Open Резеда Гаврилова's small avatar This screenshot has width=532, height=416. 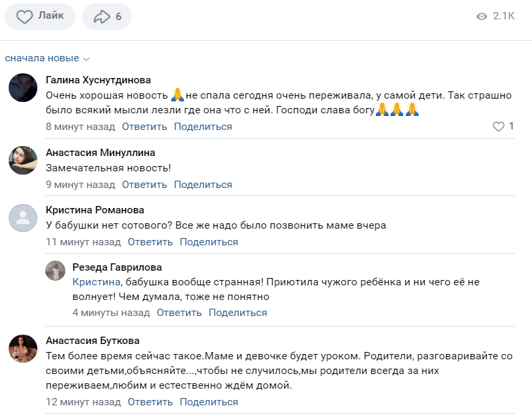click(55, 271)
